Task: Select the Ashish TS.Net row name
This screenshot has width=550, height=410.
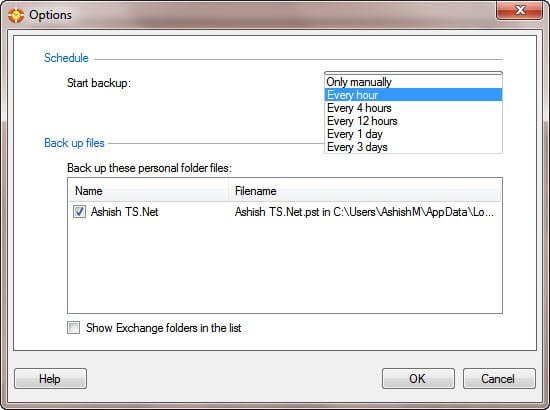Action: point(124,211)
